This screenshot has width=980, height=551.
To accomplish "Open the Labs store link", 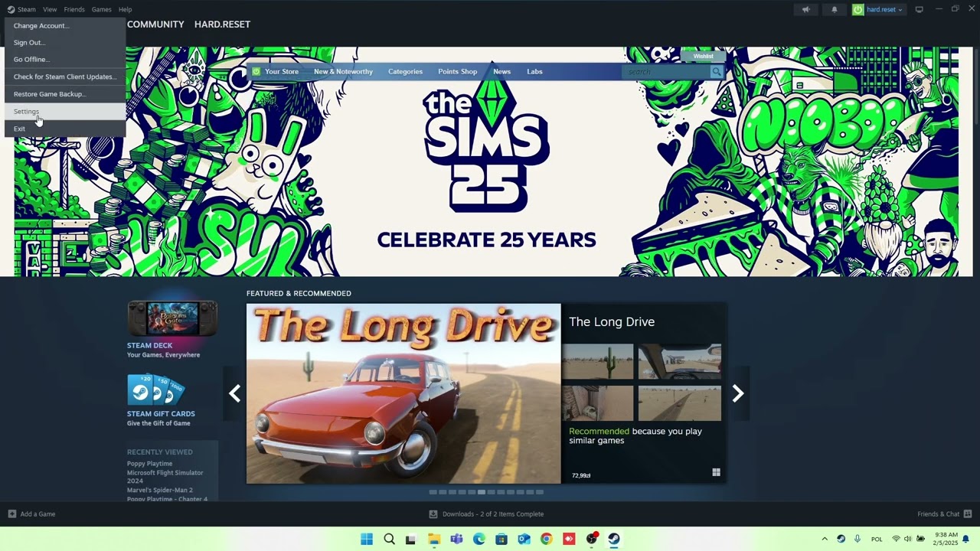I will tap(534, 71).
